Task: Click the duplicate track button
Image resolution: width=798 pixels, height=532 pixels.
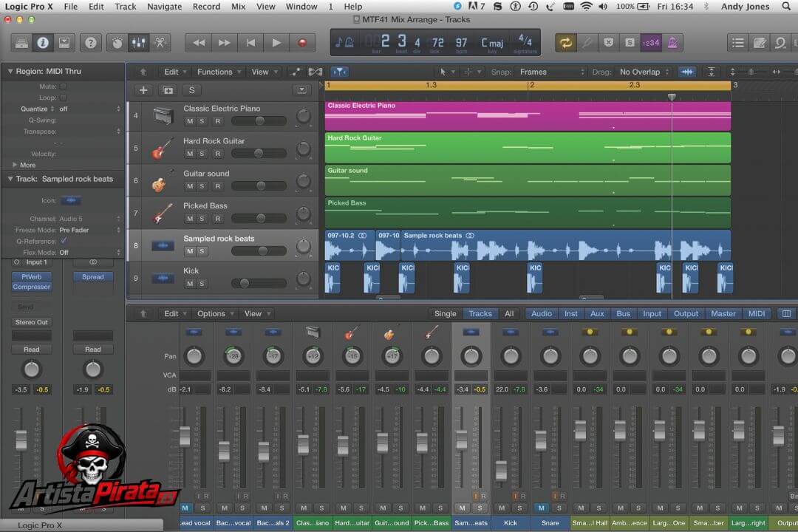Action: [168, 90]
